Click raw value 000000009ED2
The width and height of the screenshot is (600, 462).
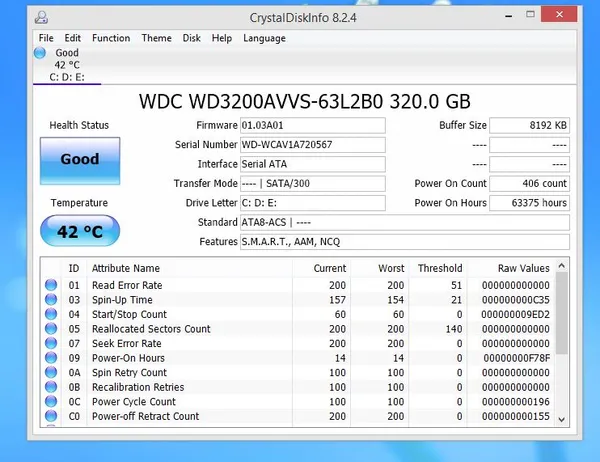point(516,314)
